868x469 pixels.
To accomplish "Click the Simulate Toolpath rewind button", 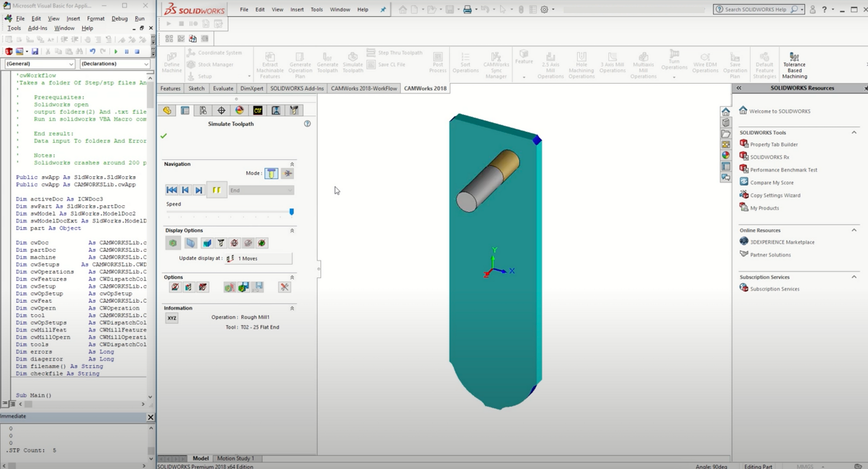I will [x=172, y=189].
